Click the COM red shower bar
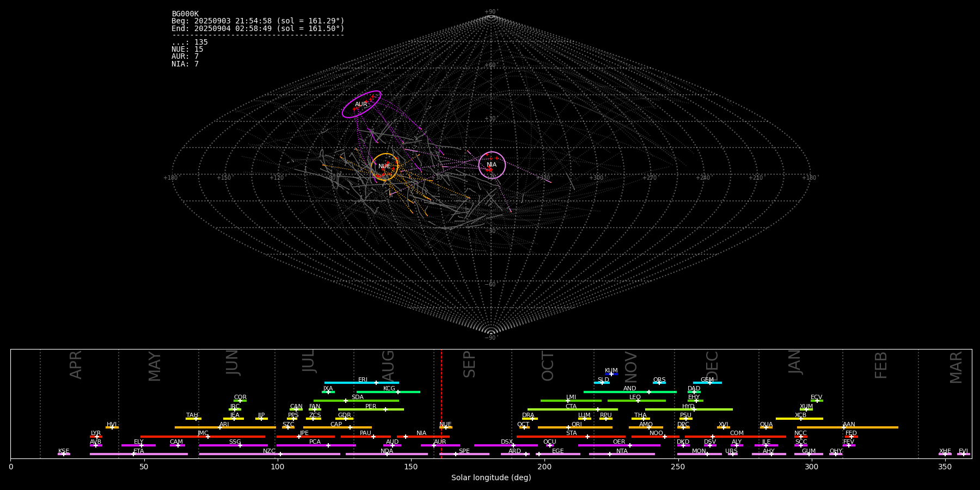 pos(737,436)
